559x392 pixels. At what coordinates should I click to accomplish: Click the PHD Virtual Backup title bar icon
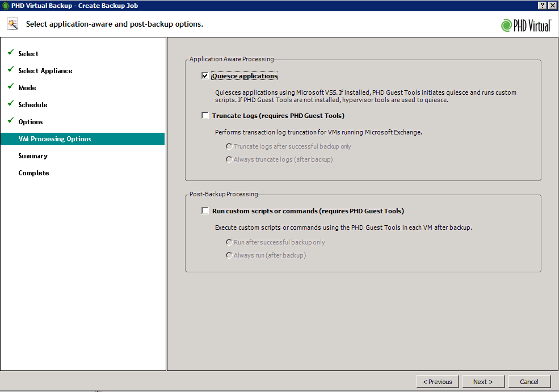pos(5,5)
